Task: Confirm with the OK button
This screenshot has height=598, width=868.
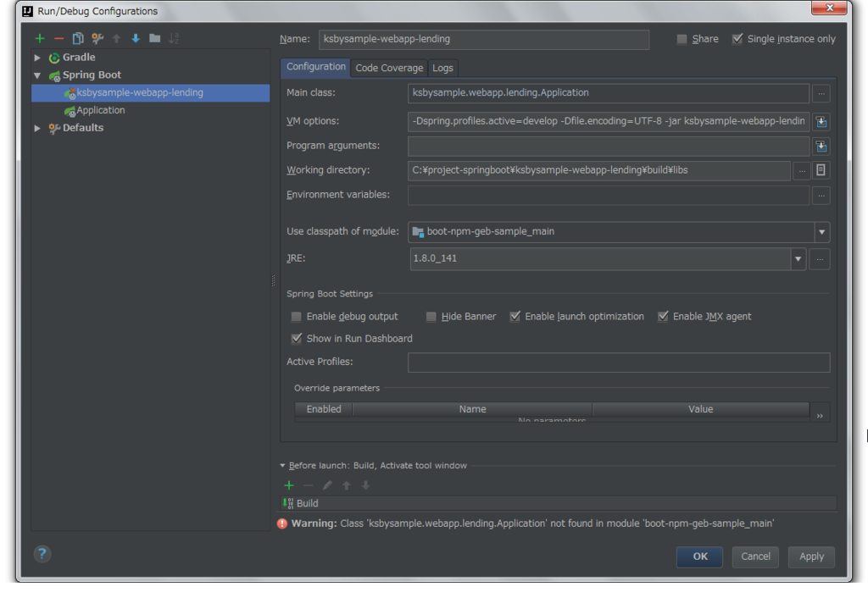Action: click(x=699, y=556)
